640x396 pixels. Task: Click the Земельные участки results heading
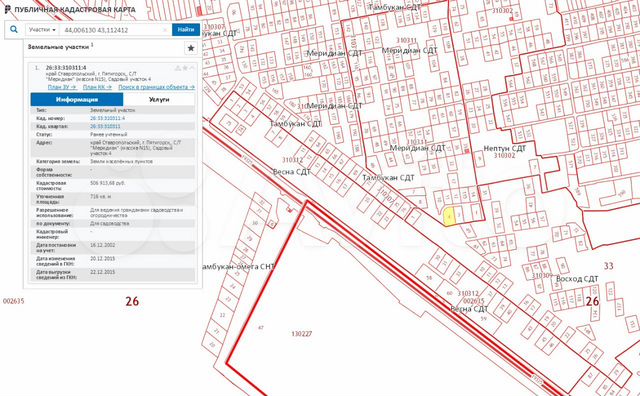click(58, 47)
